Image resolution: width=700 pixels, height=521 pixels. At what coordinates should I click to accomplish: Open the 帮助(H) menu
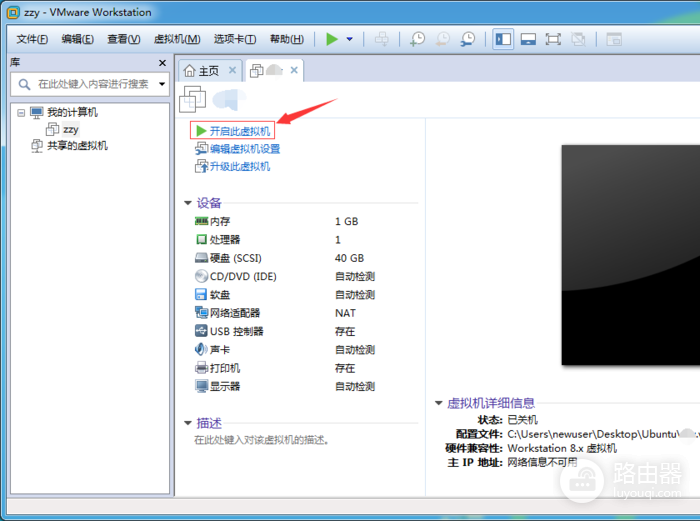click(x=287, y=39)
